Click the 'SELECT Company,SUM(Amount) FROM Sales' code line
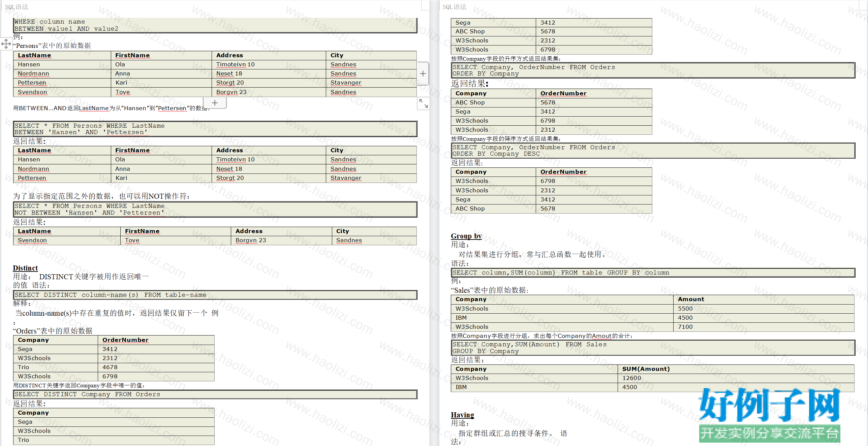868x446 pixels. pos(529,345)
